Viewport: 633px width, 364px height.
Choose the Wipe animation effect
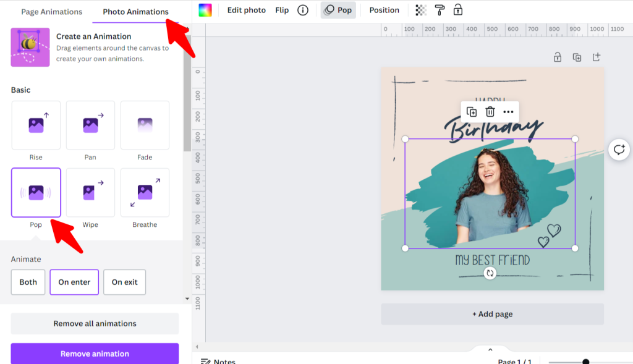90,193
